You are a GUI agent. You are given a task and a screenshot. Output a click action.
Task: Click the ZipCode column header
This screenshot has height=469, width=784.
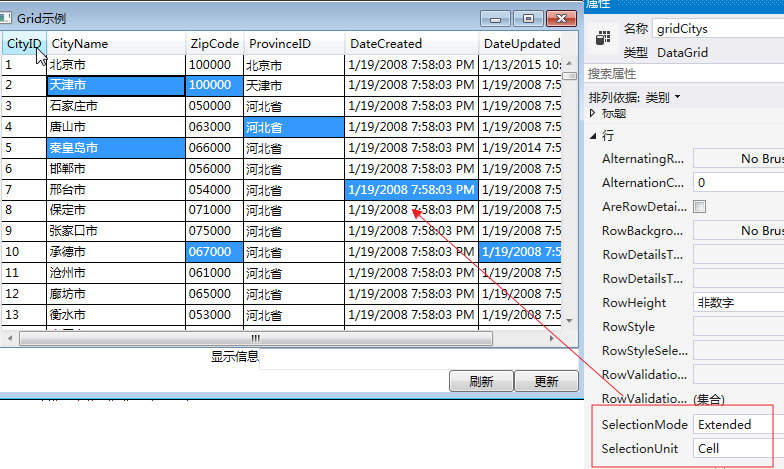[214, 44]
